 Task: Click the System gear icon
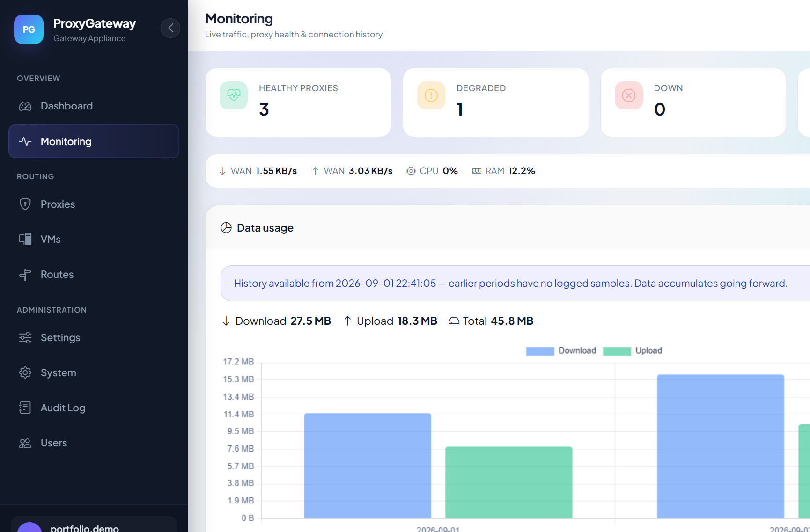(25, 373)
